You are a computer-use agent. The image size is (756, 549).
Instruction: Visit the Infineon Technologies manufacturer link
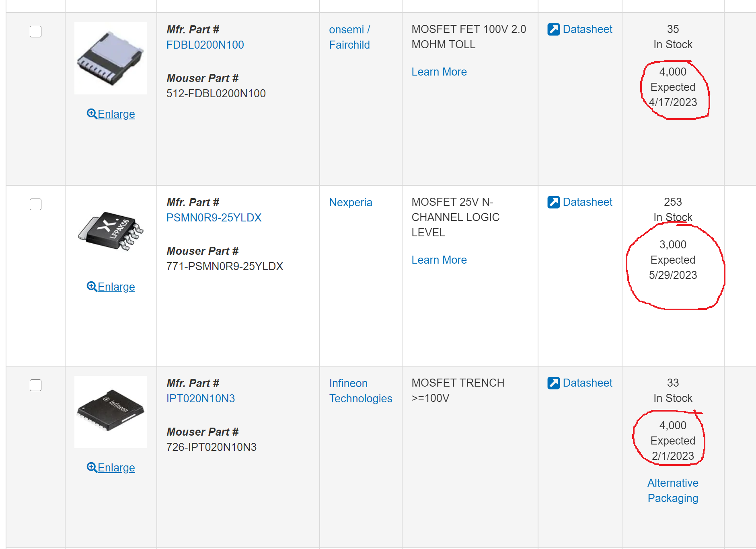click(x=360, y=391)
